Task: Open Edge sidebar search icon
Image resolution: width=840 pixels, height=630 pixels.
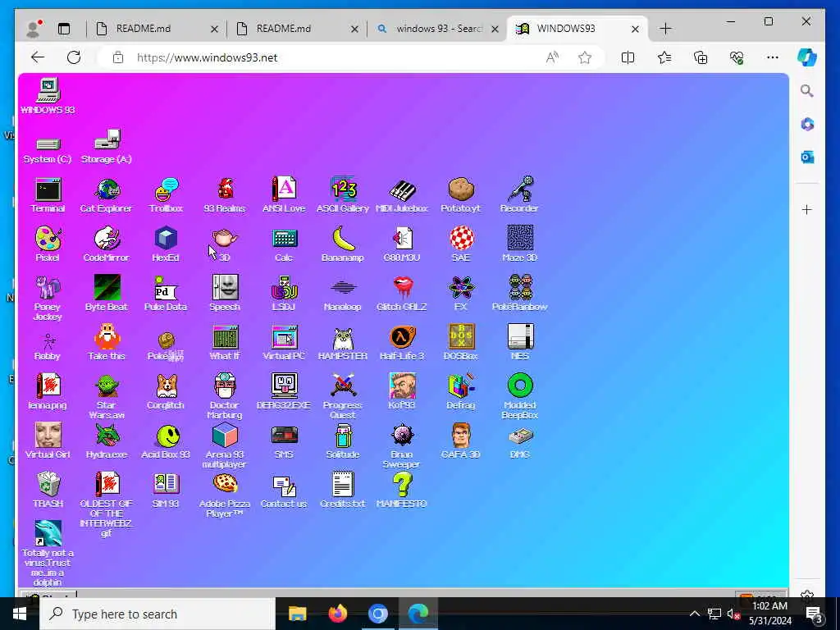Action: [x=807, y=91]
